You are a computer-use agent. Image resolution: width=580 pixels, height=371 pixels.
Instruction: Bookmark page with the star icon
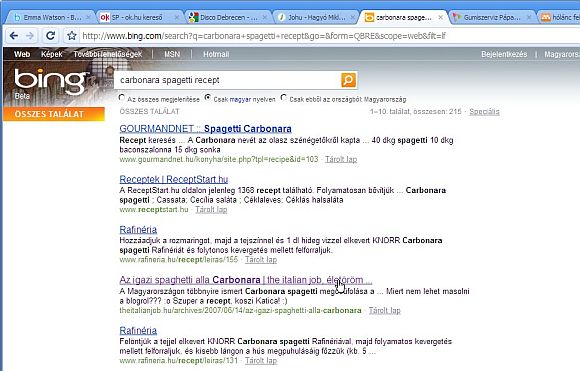click(72, 36)
